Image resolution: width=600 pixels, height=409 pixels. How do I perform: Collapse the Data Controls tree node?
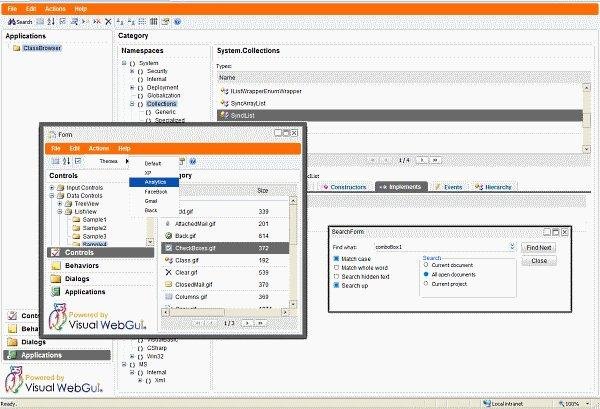click(x=52, y=196)
